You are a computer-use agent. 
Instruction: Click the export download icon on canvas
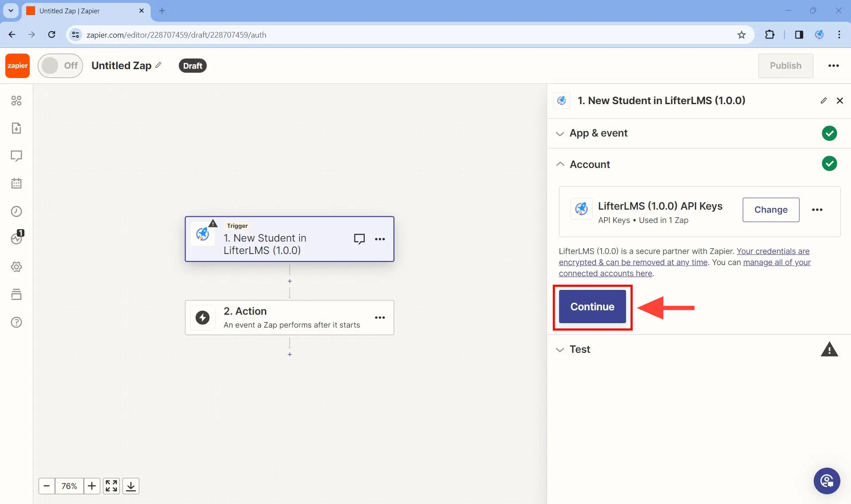(x=131, y=486)
